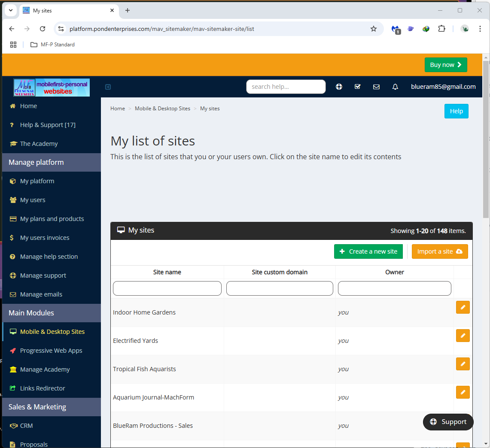Open the envelope messages icon in header
This screenshot has height=448, width=490.
point(376,87)
